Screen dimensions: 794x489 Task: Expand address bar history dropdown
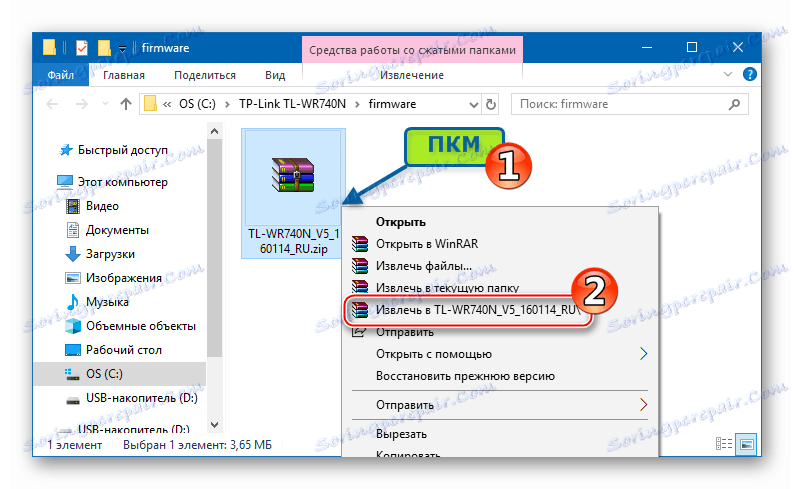click(x=473, y=105)
